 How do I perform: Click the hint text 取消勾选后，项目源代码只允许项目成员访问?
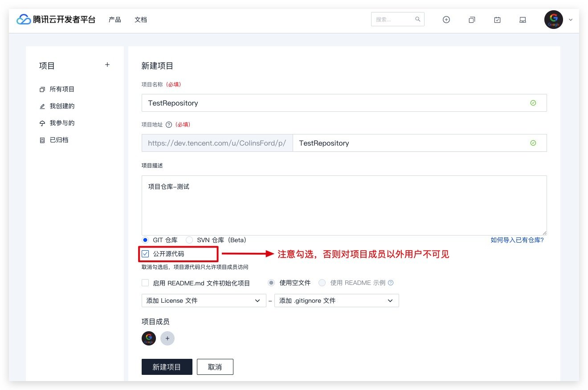tap(195, 267)
